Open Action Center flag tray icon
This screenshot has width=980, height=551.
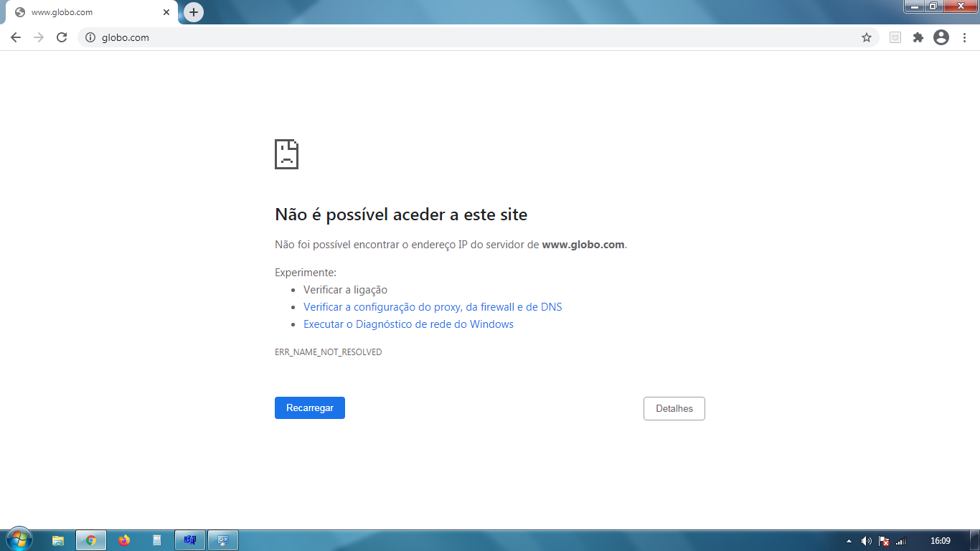pyautogui.click(x=885, y=541)
